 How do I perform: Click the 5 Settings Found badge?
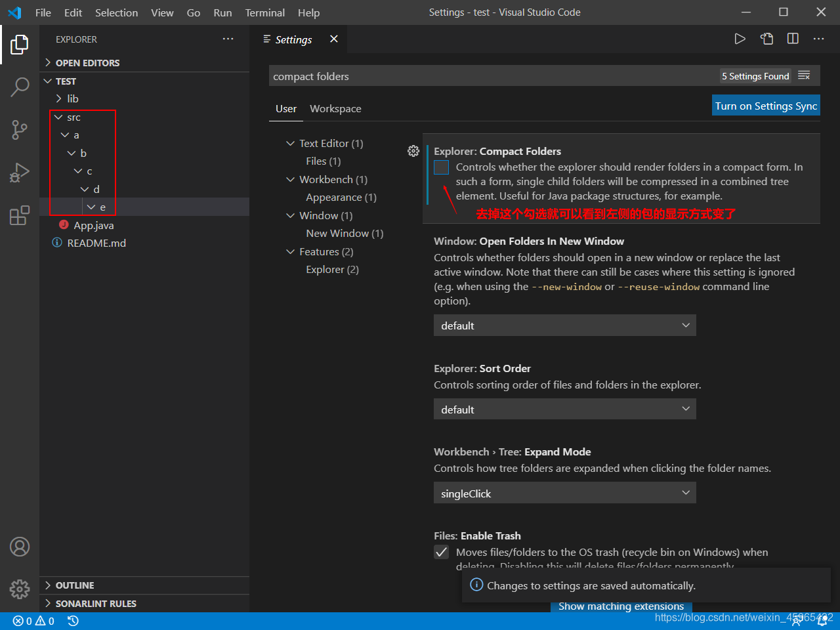755,76
